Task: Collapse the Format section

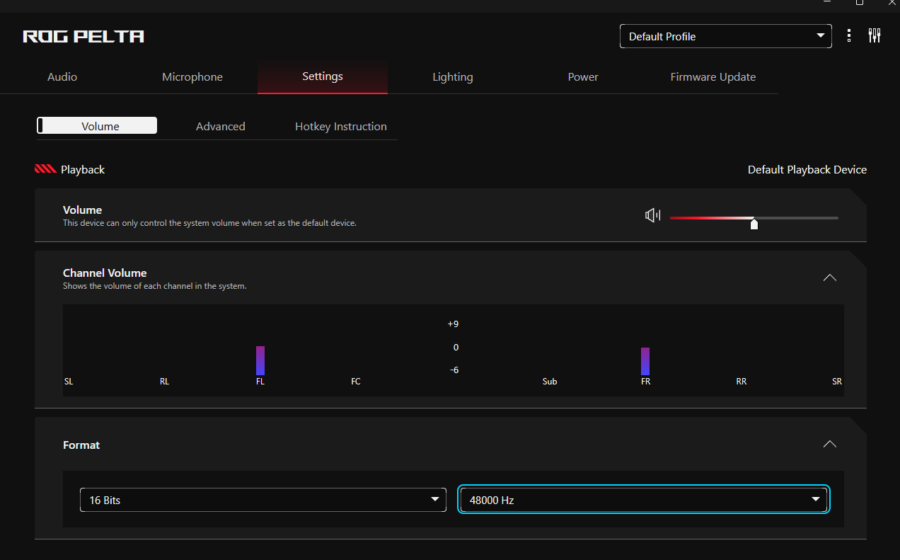Action: [829, 444]
